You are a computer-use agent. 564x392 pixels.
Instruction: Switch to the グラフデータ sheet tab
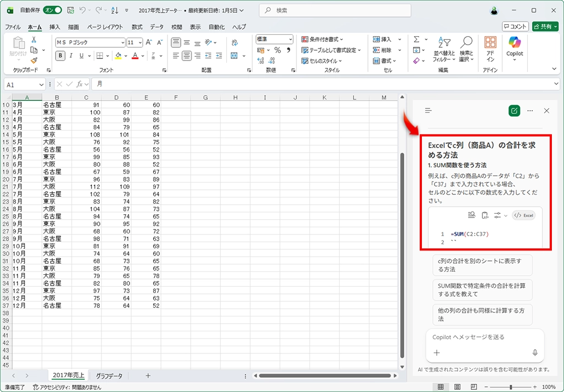[109, 375]
